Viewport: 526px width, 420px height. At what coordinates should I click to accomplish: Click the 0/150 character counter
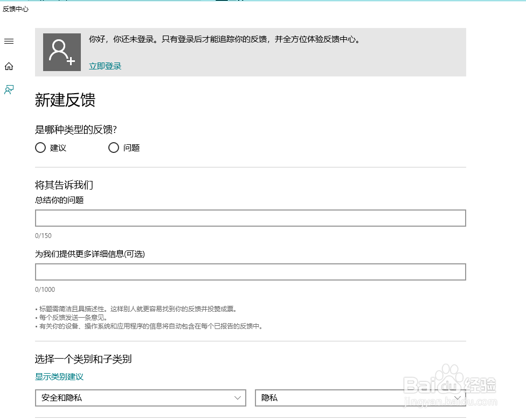coord(43,236)
